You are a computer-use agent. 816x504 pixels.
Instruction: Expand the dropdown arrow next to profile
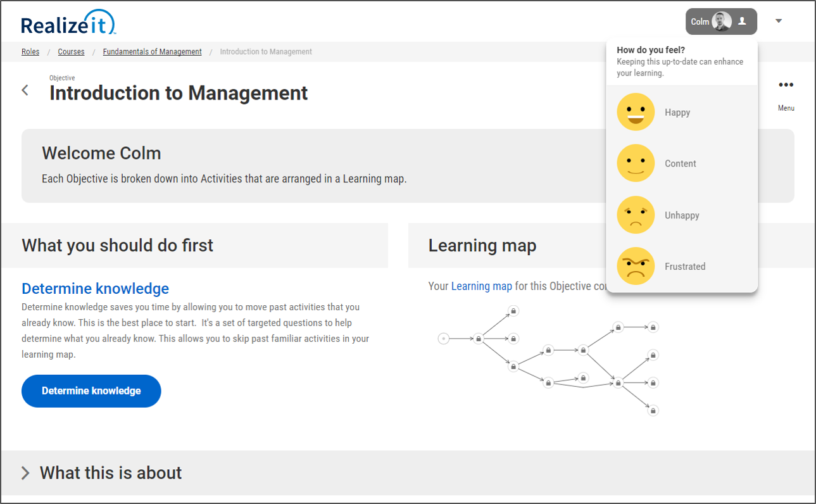[x=779, y=22]
